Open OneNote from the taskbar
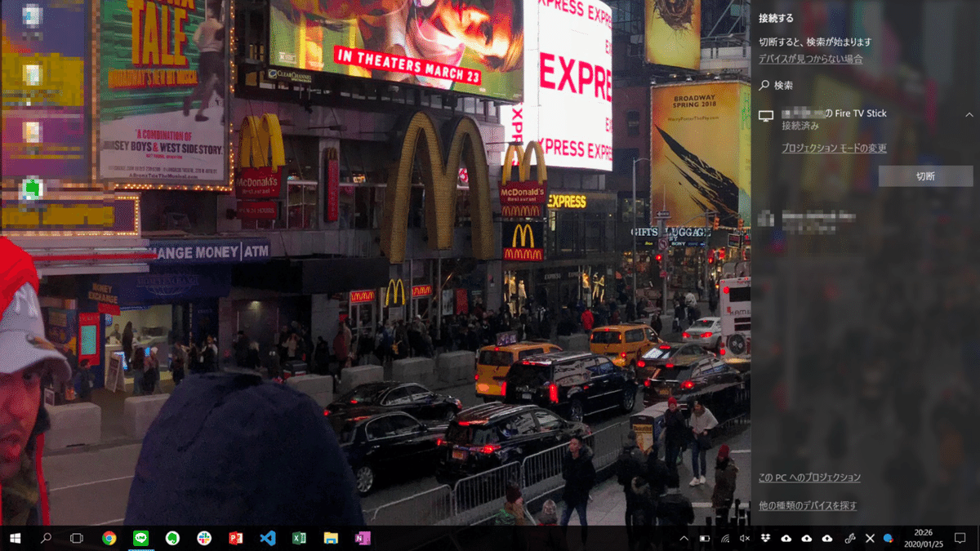Image resolution: width=980 pixels, height=551 pixels. tap(363, 538)
